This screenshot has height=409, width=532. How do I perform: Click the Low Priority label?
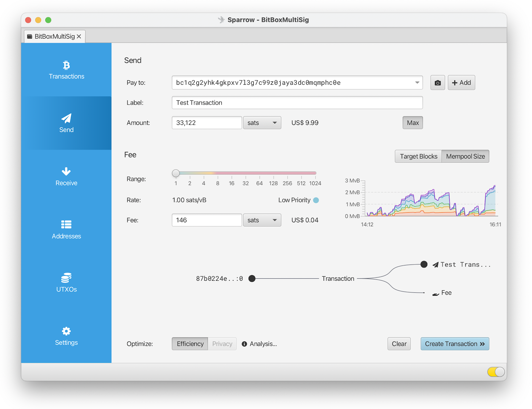point(294,200)
